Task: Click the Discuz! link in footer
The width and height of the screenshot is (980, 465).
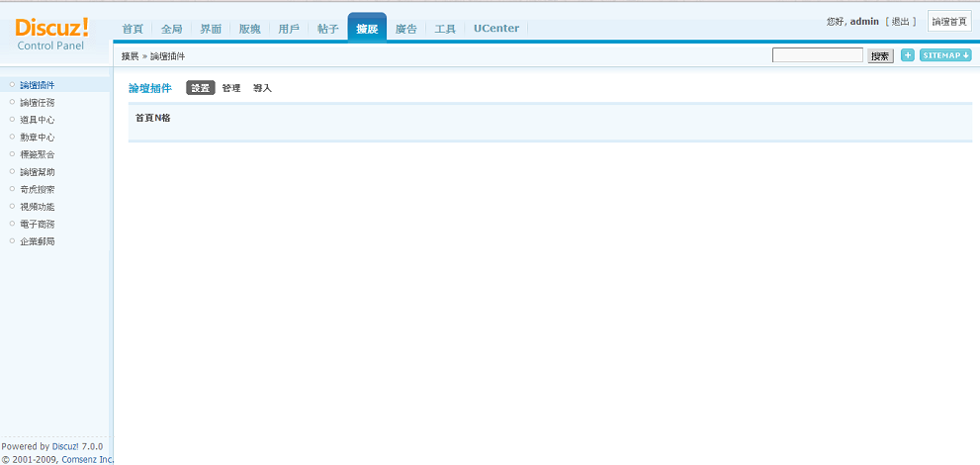Action: coord(65,447)
